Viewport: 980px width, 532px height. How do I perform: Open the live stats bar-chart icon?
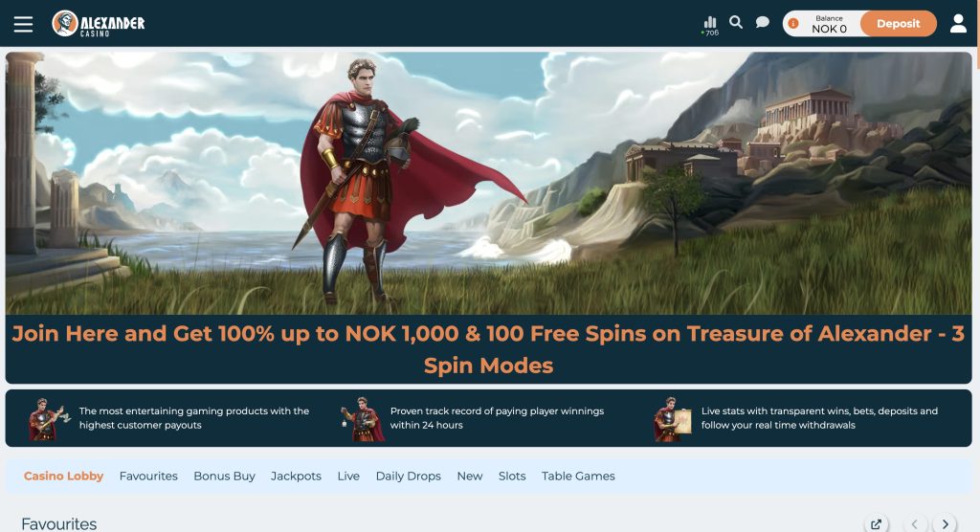tap(710, 25)
